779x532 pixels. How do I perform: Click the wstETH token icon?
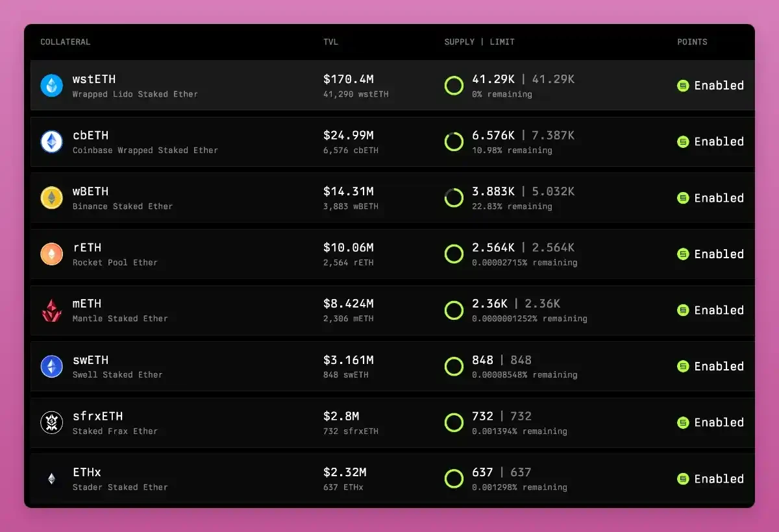tap(52, 86)
